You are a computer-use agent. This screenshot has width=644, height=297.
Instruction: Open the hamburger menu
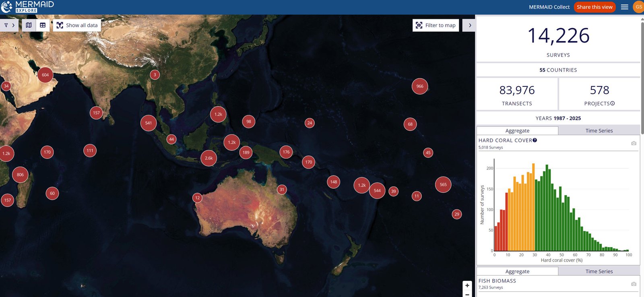625,7
